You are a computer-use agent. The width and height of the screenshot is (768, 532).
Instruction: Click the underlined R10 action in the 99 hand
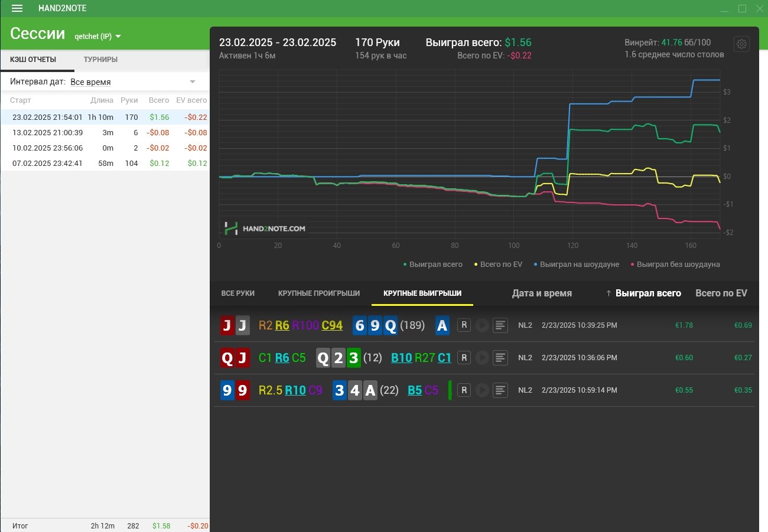tap(295, 390)
